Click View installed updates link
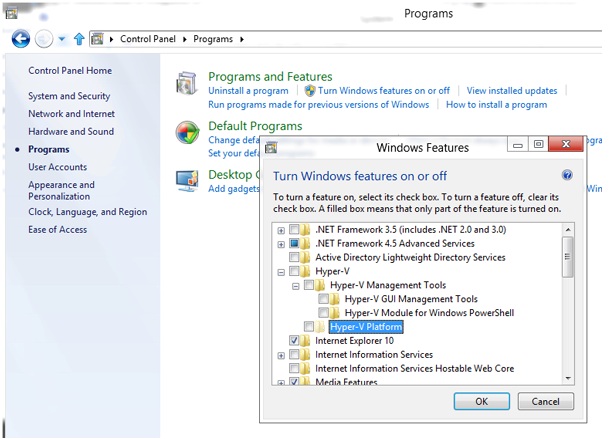 (512, 91)
